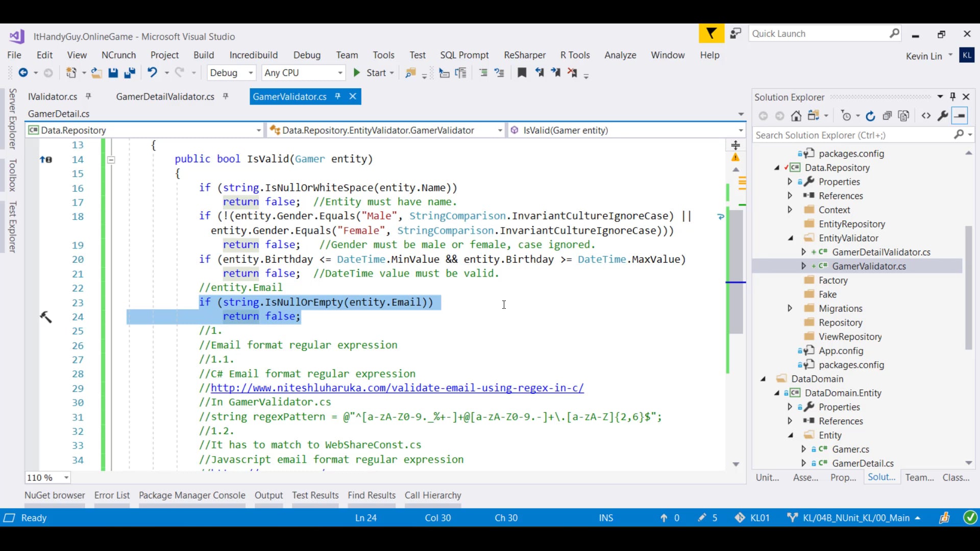Open the zoom level 110 % dropdown
The width and height of the screenshot is (980, 551).
pos(66,478)
